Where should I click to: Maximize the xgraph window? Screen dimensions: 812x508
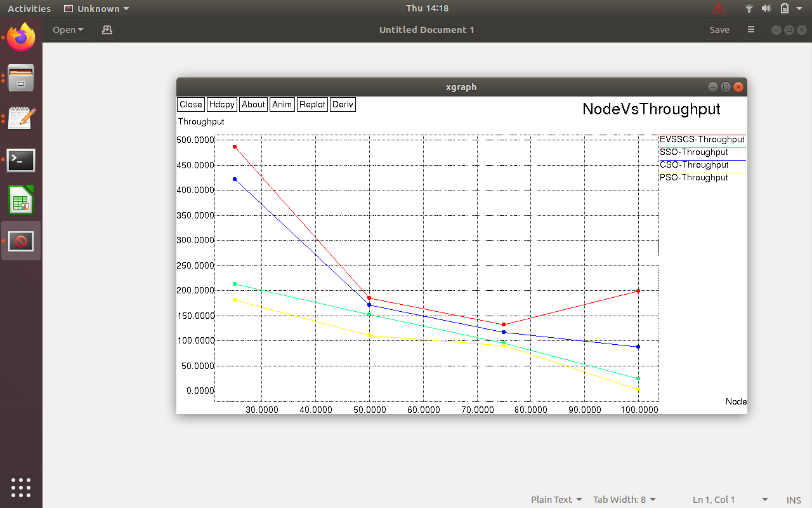[726, 87]
